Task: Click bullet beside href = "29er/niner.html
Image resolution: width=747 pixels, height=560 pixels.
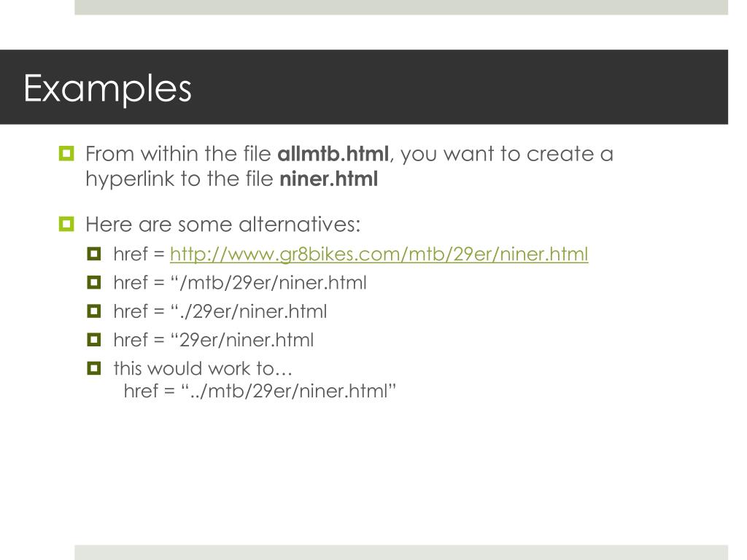Action: (94, 340)
